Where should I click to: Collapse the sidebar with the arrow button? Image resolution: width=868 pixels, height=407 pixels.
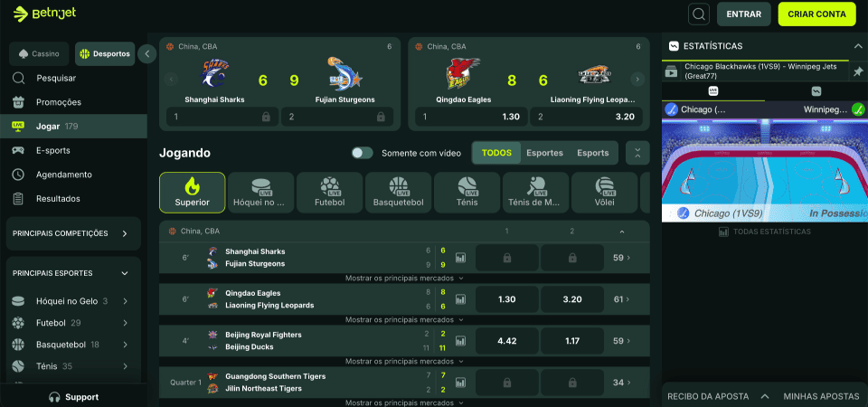pyautogui.click(x=146, y=53)
